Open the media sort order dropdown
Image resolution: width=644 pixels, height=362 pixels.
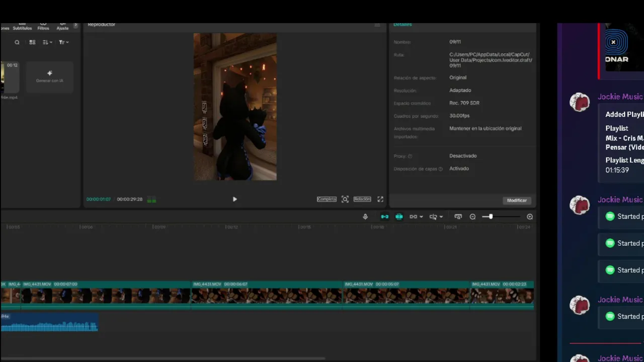[47, 42]
